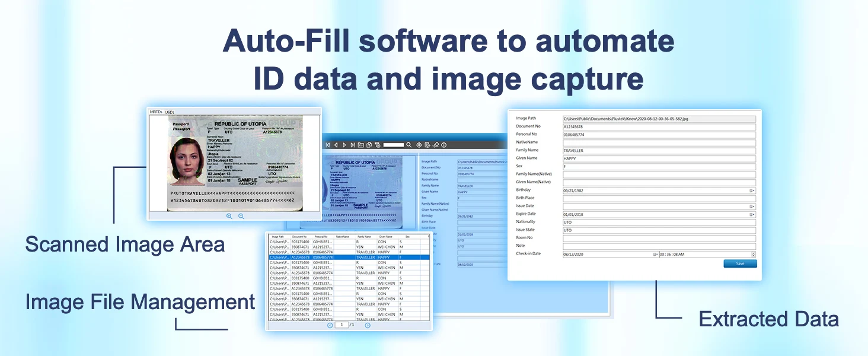Open the info circle toolbar icon

point(443,145)
